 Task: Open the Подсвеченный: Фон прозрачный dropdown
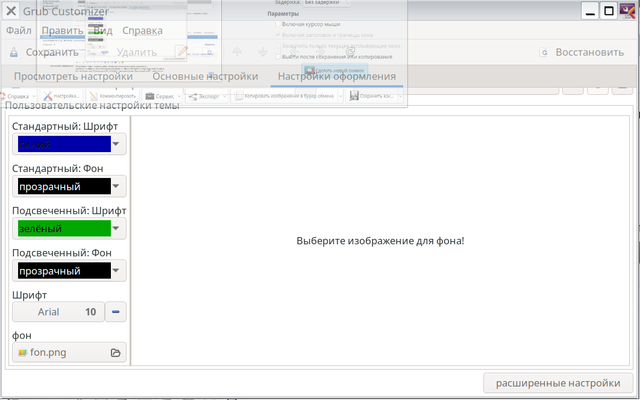tap(69, 271)
